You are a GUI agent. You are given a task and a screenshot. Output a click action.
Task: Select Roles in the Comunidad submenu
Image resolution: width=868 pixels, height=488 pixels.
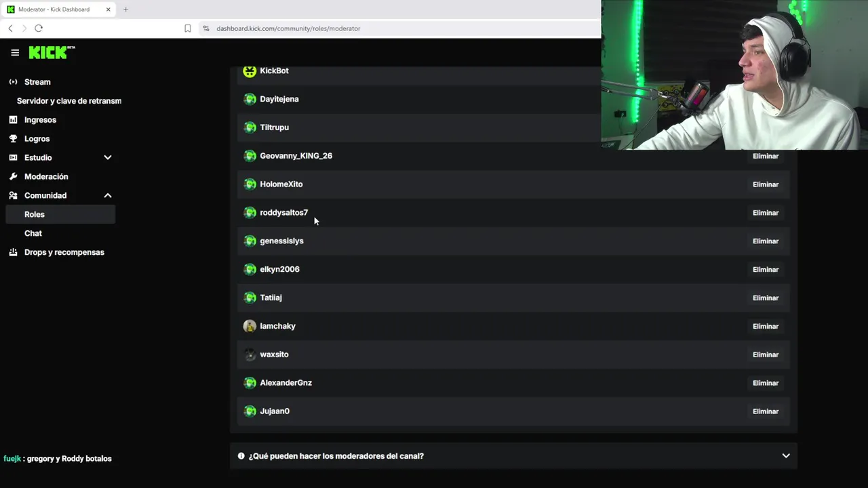pyautogui.click(x=60, y=215)
